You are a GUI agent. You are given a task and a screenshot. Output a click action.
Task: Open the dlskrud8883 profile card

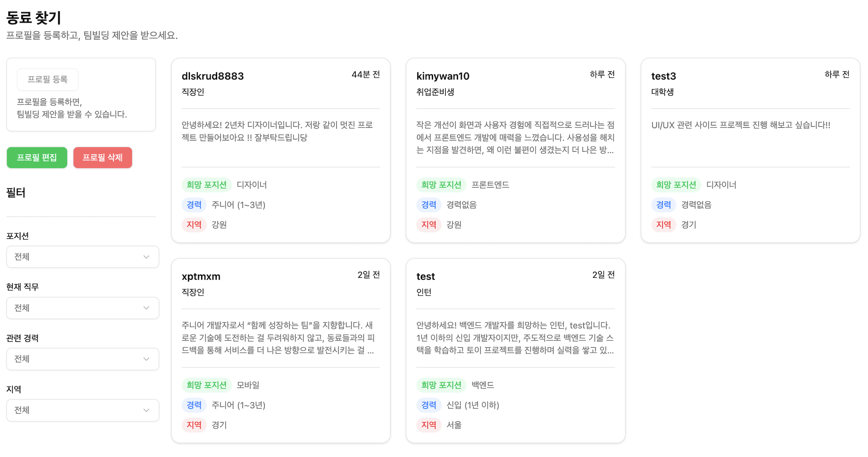281,150
